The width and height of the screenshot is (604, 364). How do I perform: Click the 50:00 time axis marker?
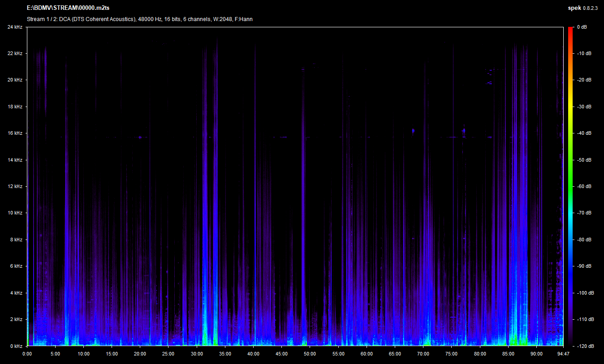310,354
